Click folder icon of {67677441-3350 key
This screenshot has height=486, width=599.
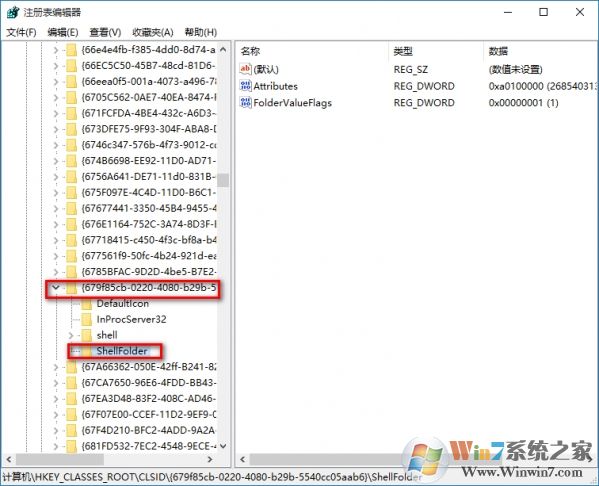[71, 208]
